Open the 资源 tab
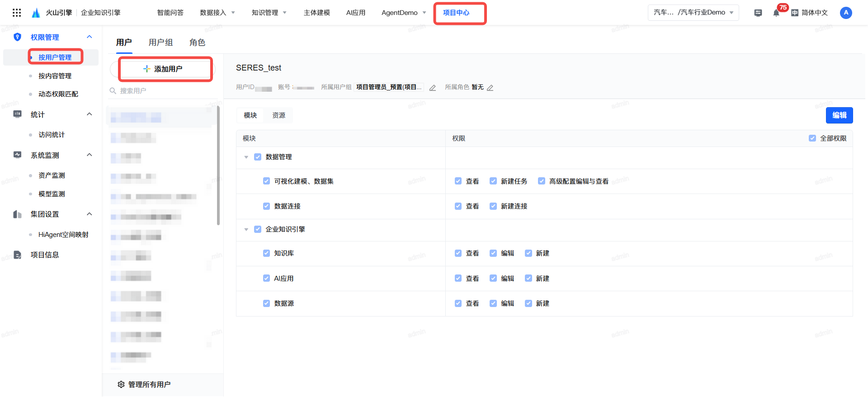 click(278, 115)
